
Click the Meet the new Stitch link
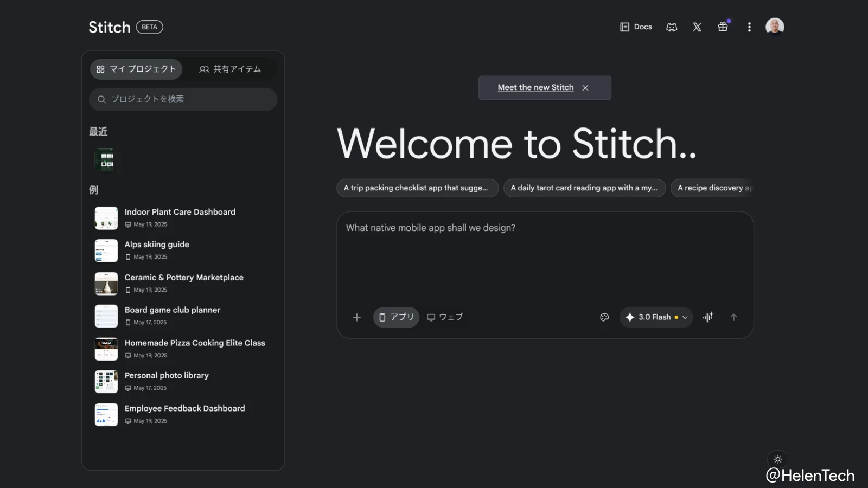click(x=535, y=88)
